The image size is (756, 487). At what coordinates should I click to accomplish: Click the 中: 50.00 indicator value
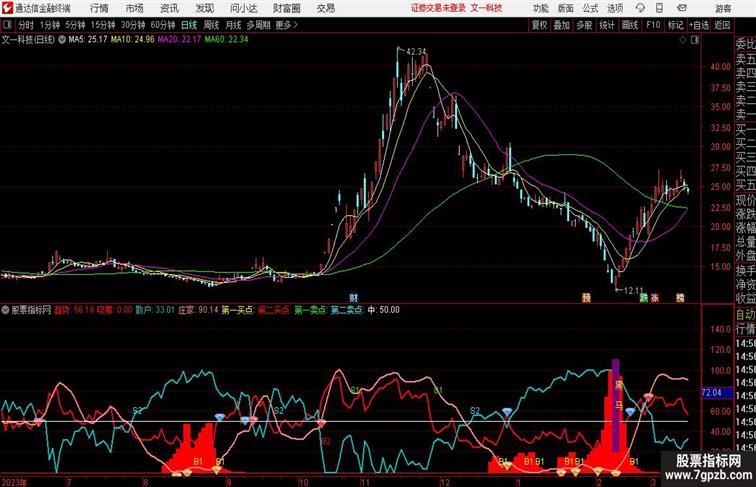[x=383, y=310]
